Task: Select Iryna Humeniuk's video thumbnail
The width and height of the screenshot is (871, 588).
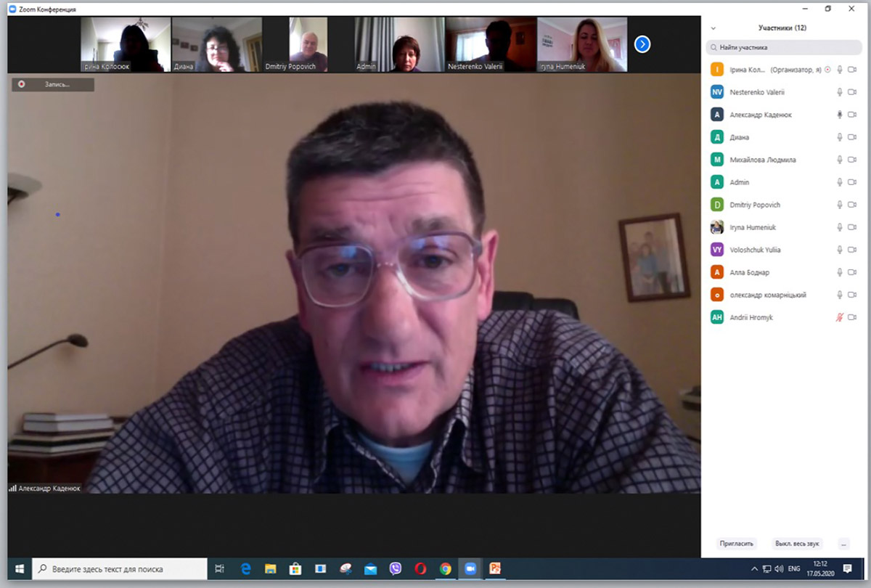Action: click(582, 44)
